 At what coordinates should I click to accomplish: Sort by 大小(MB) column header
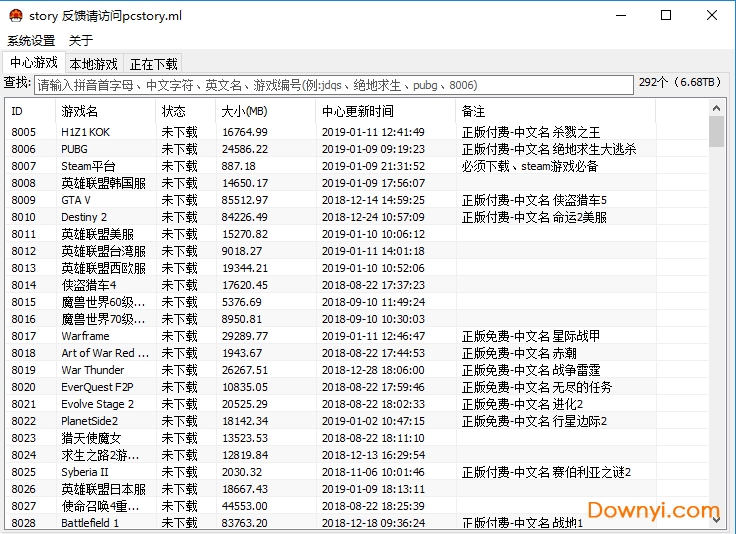click(264, 111)
